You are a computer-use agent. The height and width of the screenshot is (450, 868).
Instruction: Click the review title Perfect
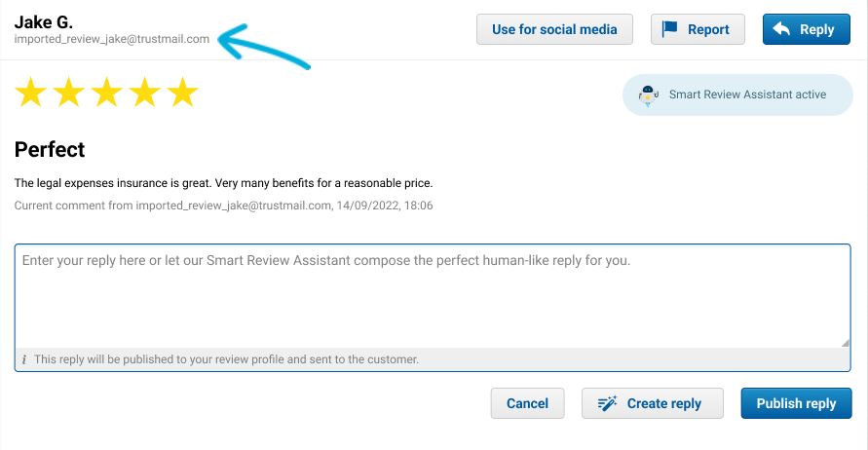(x=50, y=149)
